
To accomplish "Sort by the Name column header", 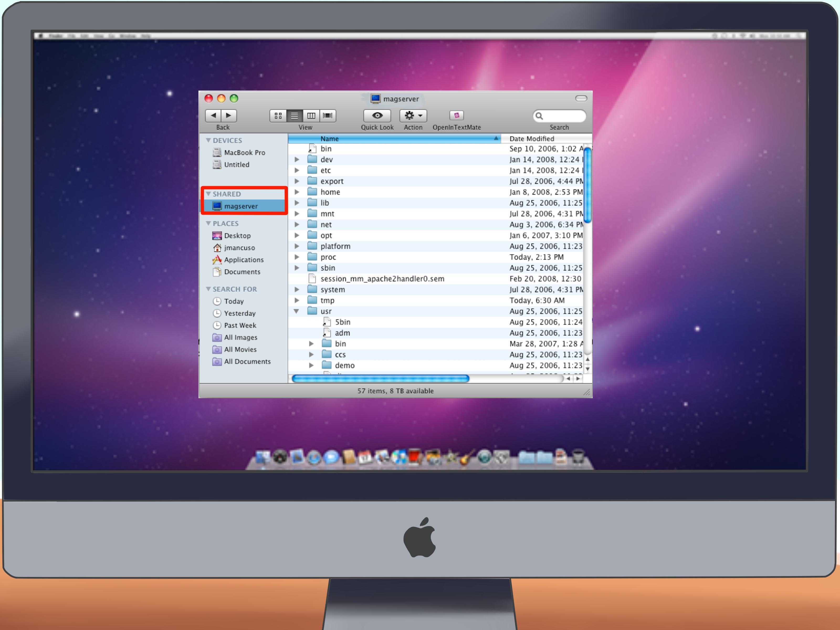I will (395, 139).
